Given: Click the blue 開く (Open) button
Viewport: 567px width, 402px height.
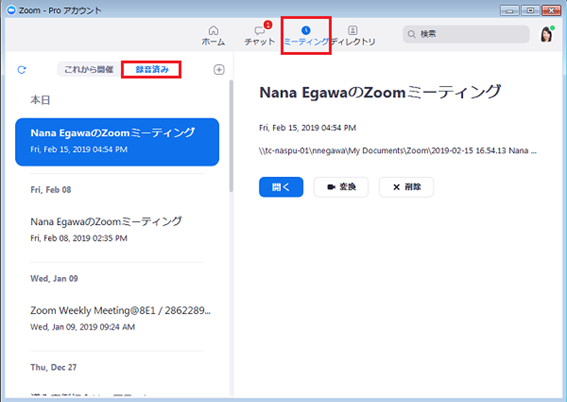Looking at the screenshot, I should pos(281,187).
